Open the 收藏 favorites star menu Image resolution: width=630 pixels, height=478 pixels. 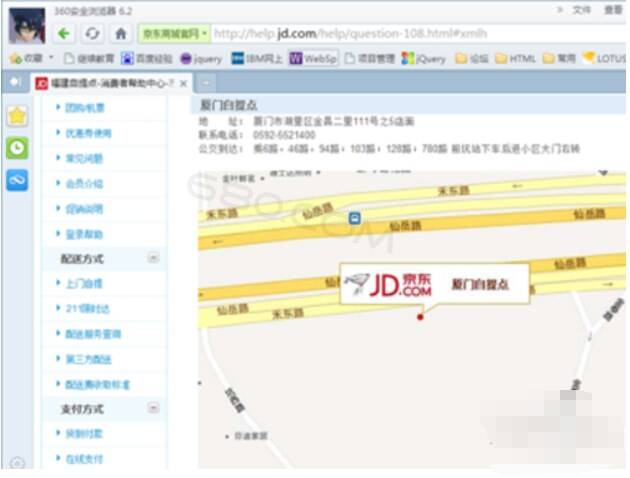[x=27, y=59]
